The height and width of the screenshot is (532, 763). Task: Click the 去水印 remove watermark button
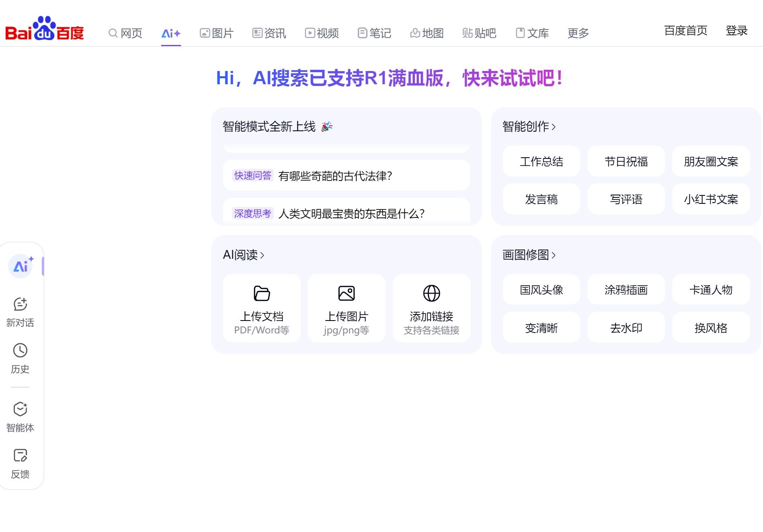click(626, 327)
